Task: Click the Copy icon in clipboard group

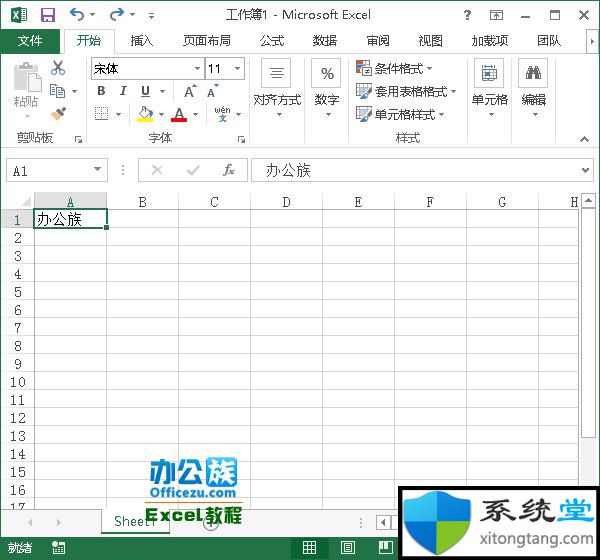Action: tap(57, 91)
